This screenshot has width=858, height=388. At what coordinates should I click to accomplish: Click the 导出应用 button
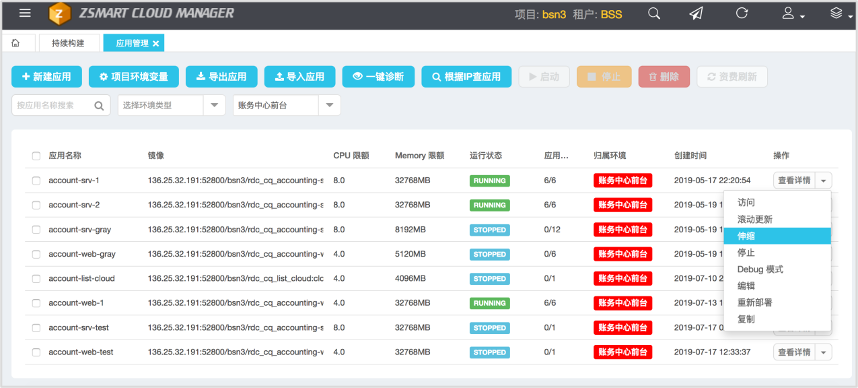click(222, 77)
